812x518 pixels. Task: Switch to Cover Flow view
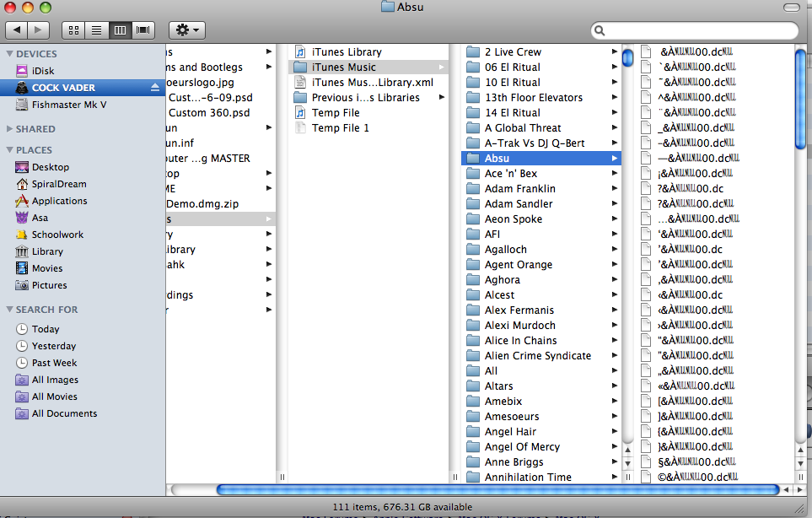click(143, 30)
